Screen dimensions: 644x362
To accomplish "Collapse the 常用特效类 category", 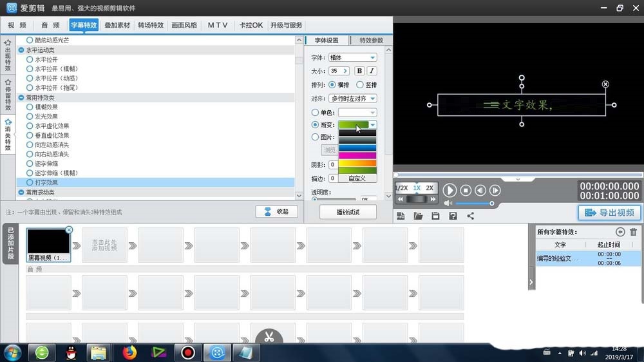I will pos(21,97).
